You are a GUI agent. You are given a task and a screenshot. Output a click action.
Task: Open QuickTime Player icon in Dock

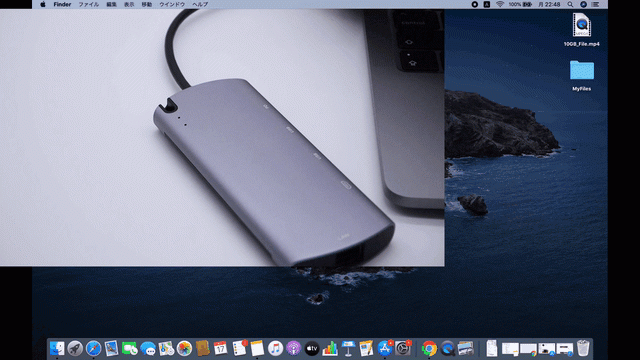[x=447, y=349]
